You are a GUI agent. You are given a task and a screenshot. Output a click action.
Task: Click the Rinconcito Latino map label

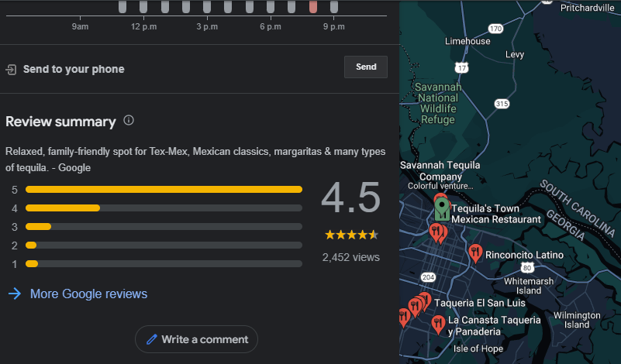[x=524, y=255]
